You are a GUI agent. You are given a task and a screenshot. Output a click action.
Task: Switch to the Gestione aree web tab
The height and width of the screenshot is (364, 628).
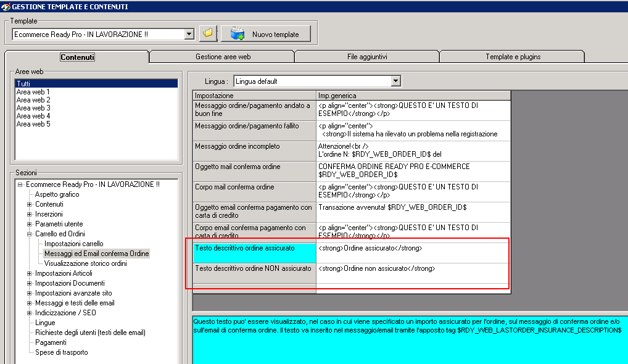coord(223,57)
